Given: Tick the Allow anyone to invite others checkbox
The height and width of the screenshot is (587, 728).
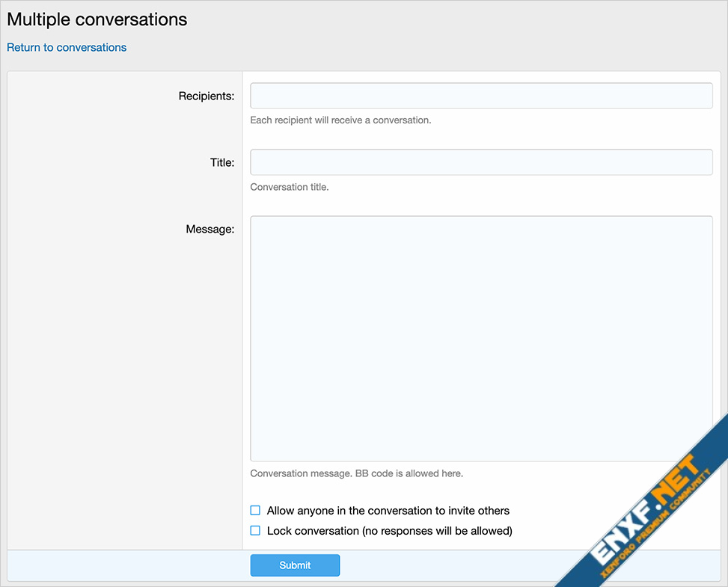Looking at the screenshot, I should 255,511.
